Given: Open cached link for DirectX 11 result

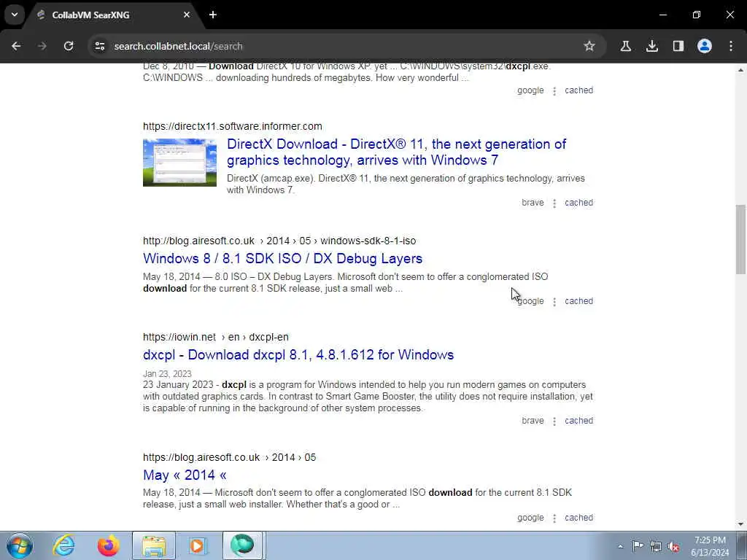Looking at the screenshot, I should [x=578, y=203].
